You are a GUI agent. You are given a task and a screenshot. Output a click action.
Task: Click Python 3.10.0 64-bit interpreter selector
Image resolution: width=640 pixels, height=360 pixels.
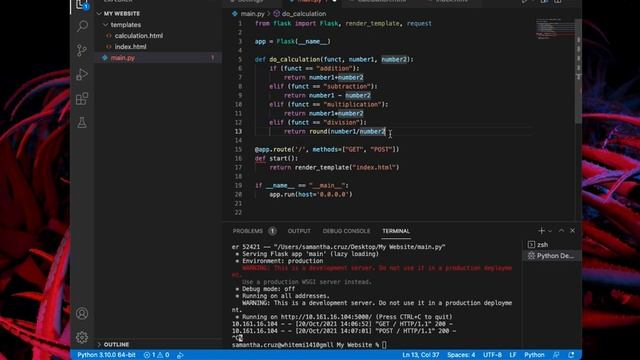(x=106, y=355)
